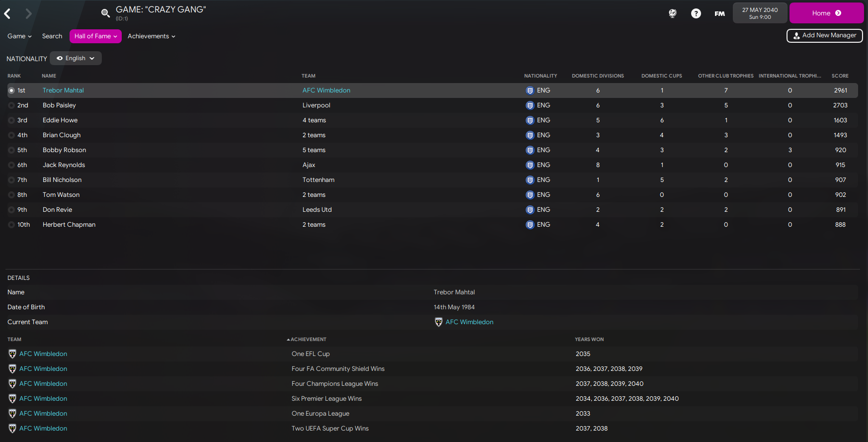Click the Add New Manager button

[x=824, y=36]
